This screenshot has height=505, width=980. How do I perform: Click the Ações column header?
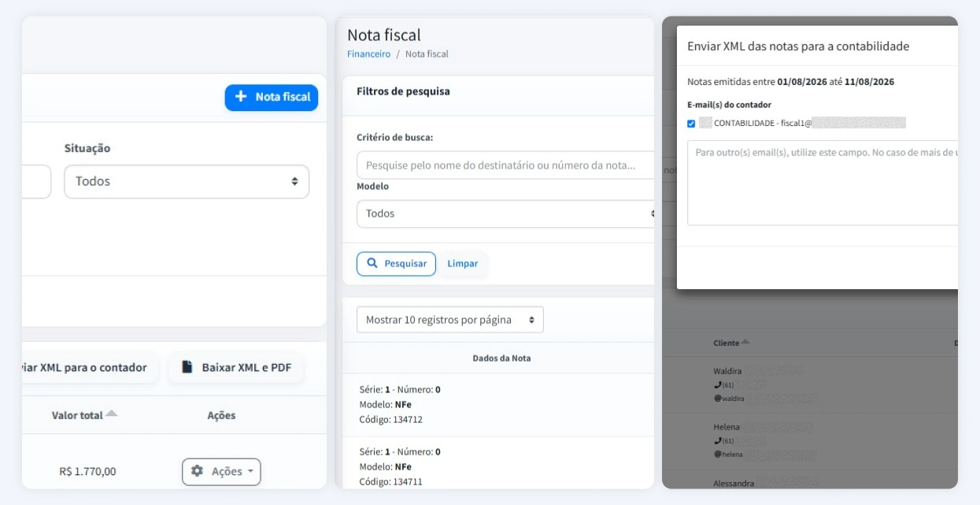coord(221,415)
